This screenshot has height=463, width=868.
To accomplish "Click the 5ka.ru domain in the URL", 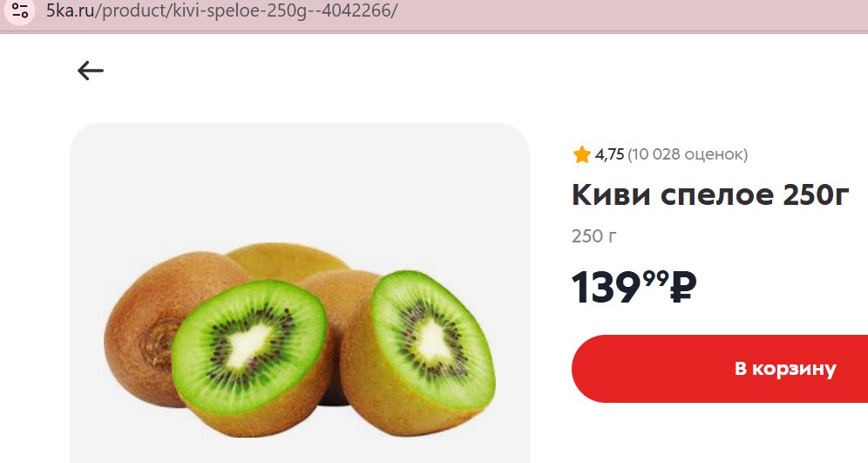I will pos(71,11).
